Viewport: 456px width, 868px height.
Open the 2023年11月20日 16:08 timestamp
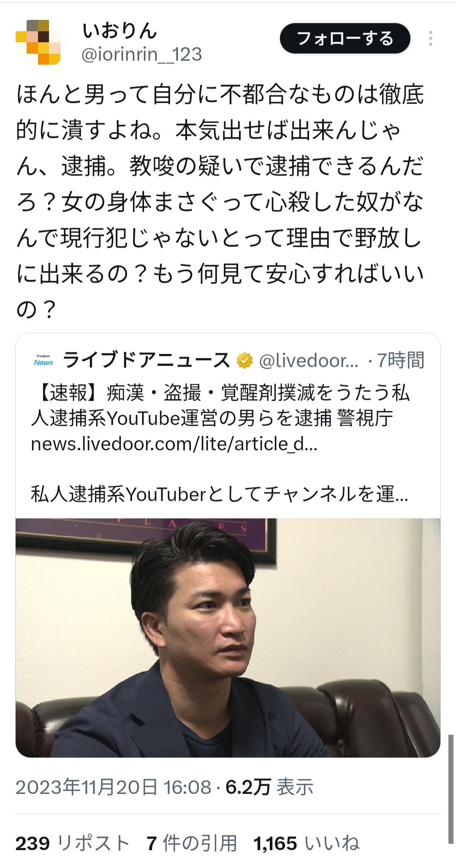tap(113, 787)
